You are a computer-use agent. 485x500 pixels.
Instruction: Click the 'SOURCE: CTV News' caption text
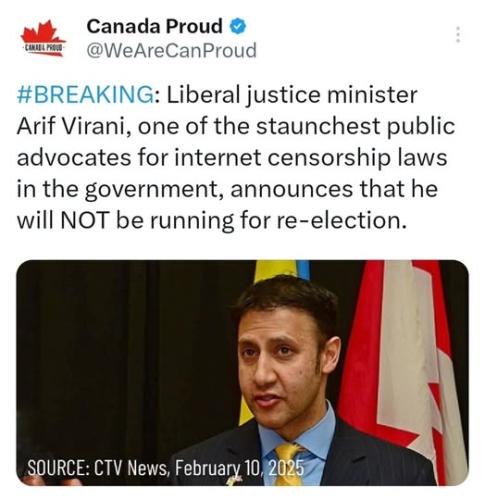(x=98, y=468)
